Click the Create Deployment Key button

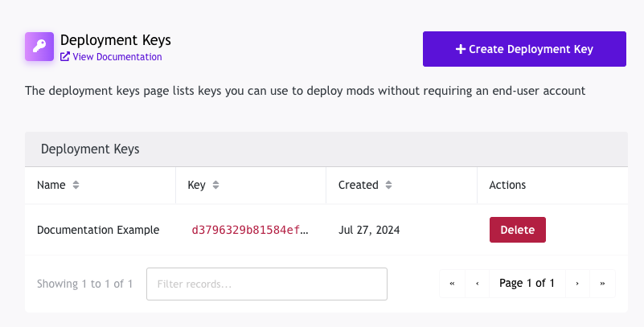pyautogui.click(x=524, y=49)
